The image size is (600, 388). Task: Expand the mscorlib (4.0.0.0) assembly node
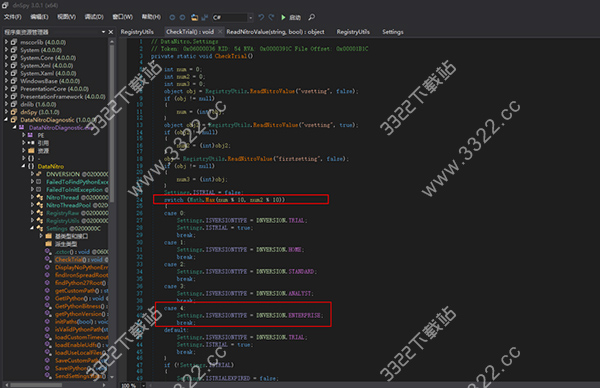click(x=7, y=42)
